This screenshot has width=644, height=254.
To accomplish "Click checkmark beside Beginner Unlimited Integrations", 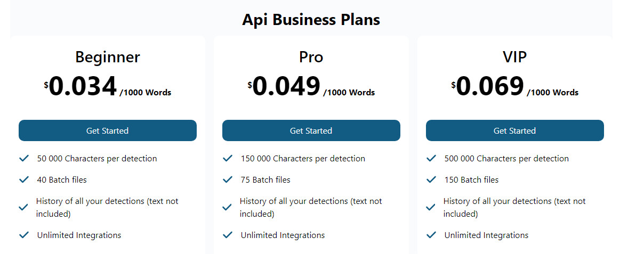I will [23, 235].
